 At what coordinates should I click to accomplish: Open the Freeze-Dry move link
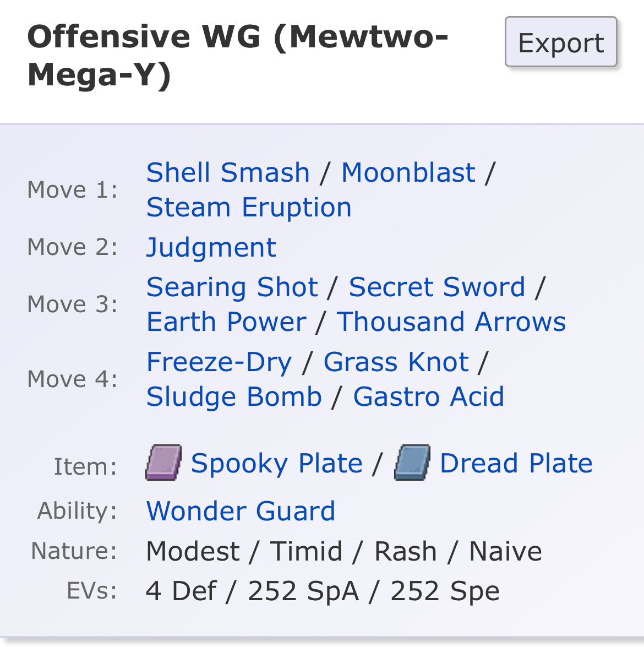219,362
